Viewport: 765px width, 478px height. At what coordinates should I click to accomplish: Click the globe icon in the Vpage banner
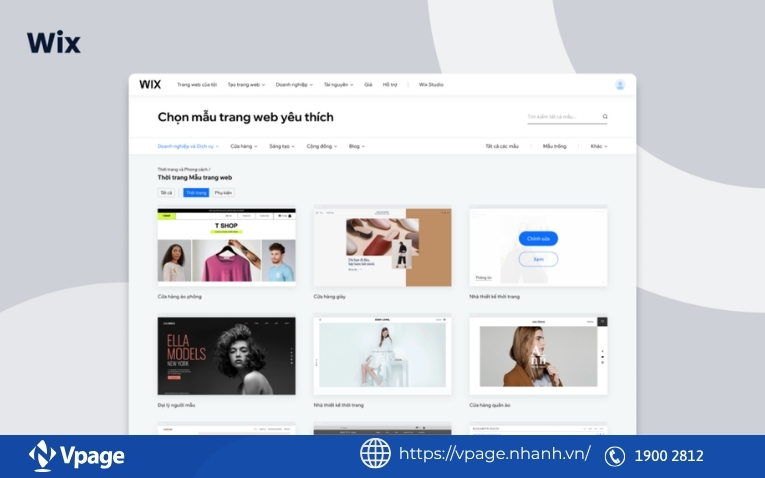point(375,453)
